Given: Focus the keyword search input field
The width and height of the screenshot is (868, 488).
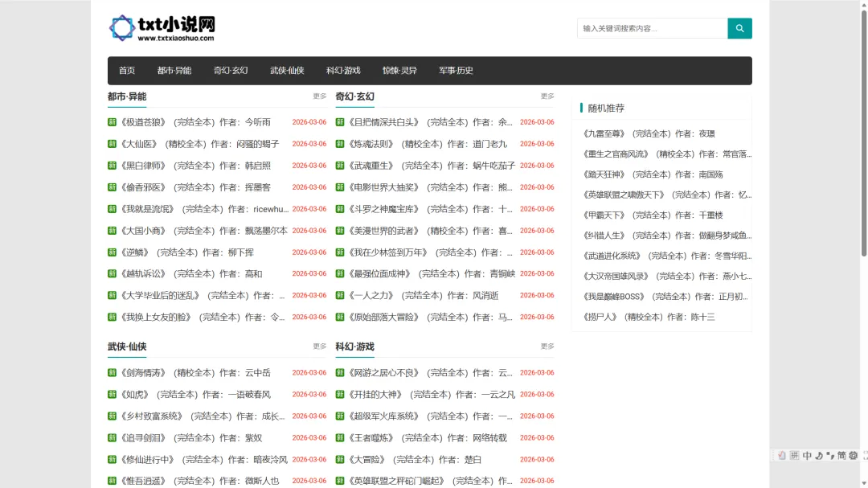Looking at the screenshot, I should (652, 28).
